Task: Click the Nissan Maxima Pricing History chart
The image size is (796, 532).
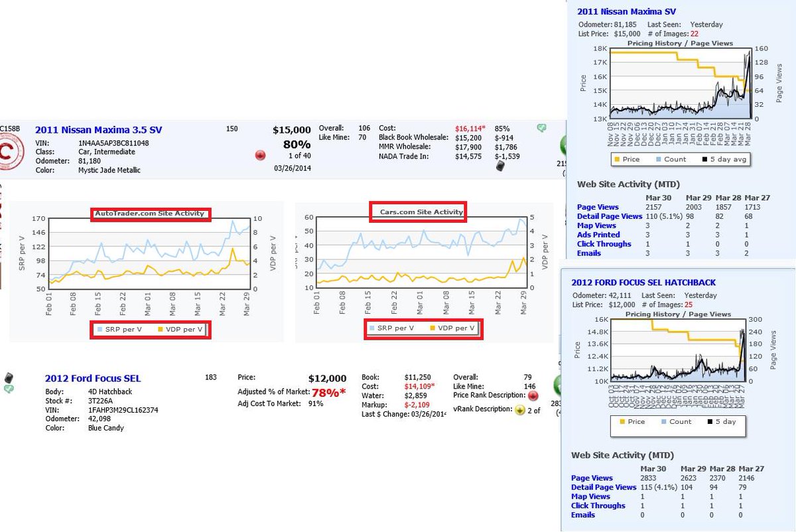Action: [680, 84]
